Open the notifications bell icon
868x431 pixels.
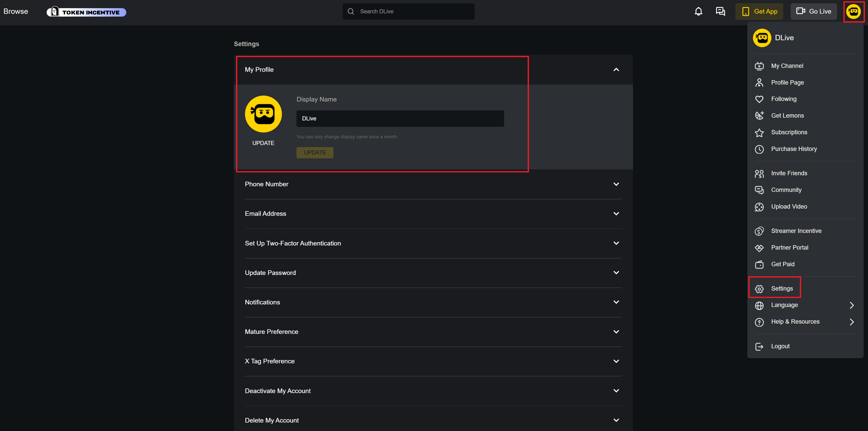click(x=698, y=12)
